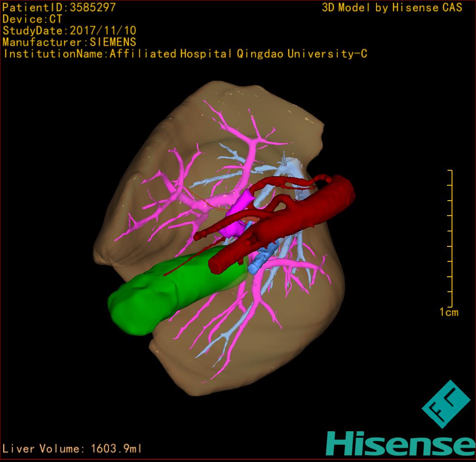Click the Liver Volume 1603.9ml readout

pos(72,449)
